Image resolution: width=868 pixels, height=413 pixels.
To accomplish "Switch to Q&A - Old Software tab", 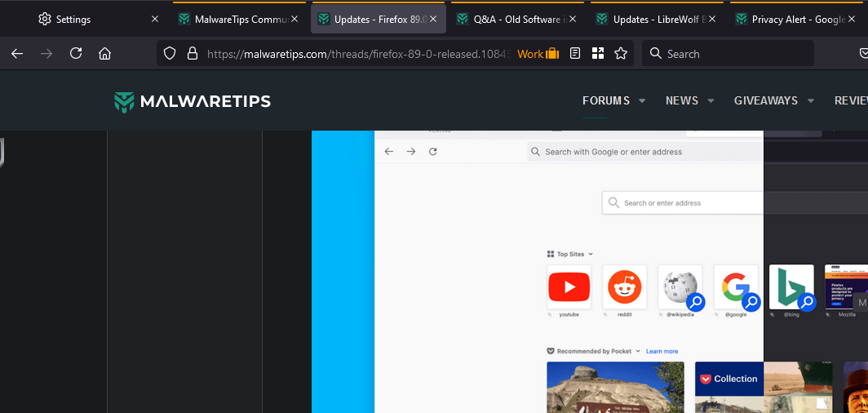I will (x=517, y=19).
